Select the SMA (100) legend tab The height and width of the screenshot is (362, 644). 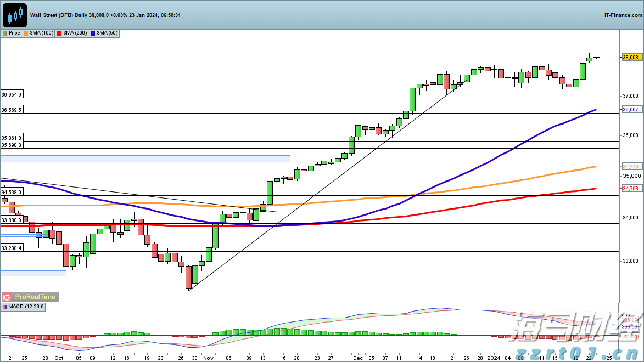(38, 33)
